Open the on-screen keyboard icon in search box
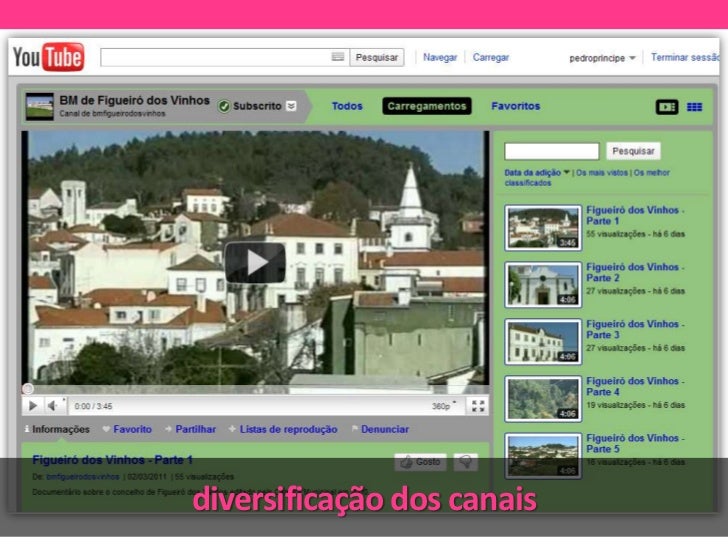This screenshot has width=728, height=546. point(338,57)
